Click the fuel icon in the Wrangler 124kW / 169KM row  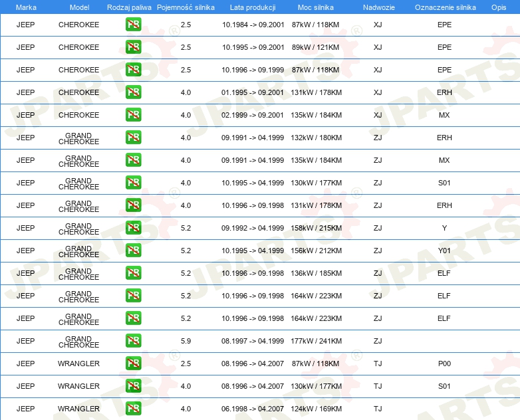point(133,409)
